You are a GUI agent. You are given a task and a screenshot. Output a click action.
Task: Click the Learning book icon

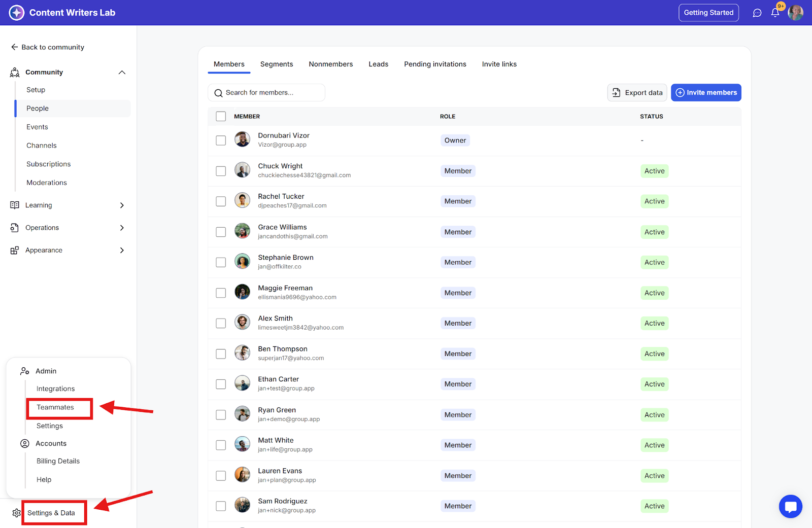15,205
